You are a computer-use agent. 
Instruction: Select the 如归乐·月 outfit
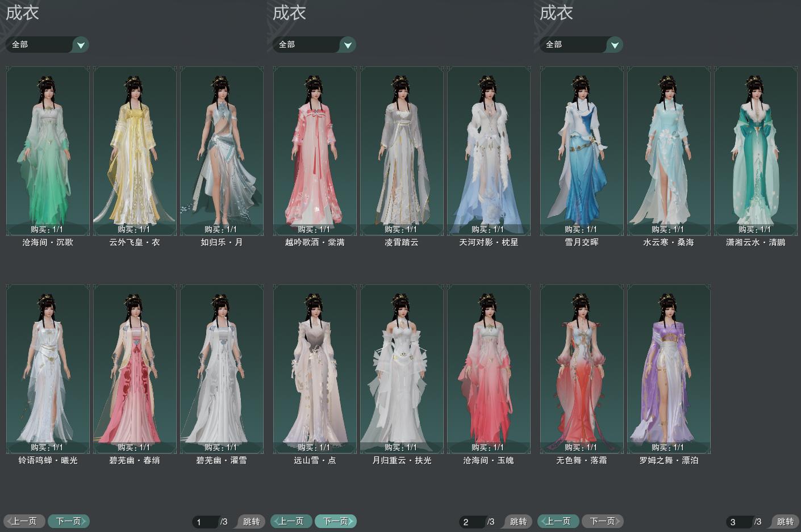tap(222, 150)
